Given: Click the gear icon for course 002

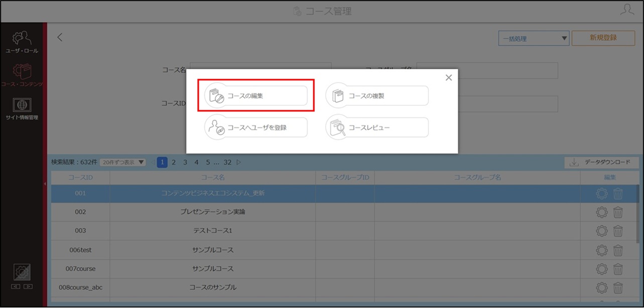Looking at the screenshot, I should tap(601, 212).
